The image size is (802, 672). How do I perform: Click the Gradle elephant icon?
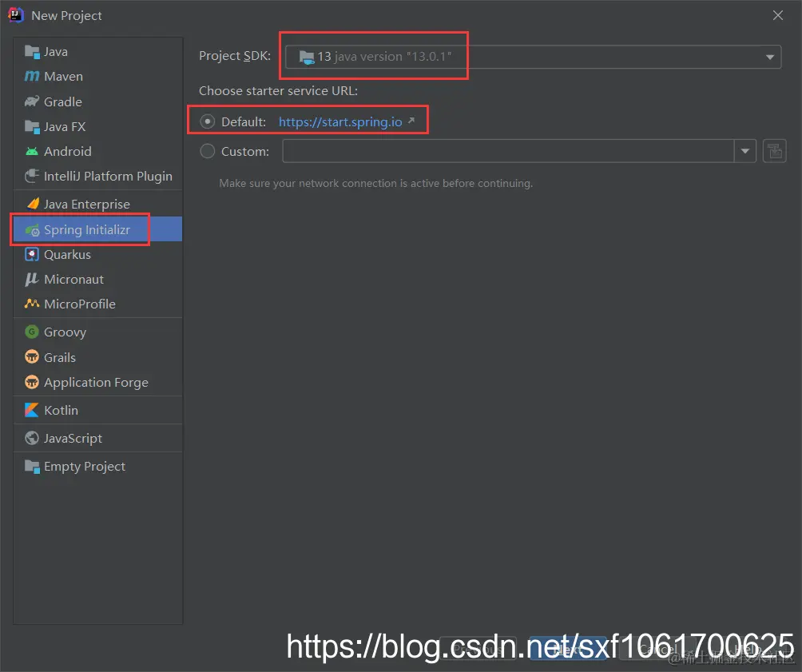click(32, 101)
